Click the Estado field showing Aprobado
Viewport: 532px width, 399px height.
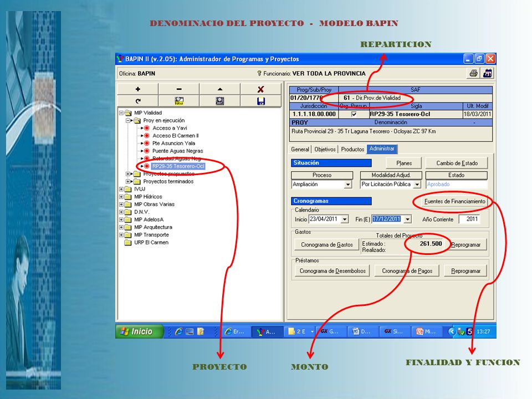coord(456,184)
